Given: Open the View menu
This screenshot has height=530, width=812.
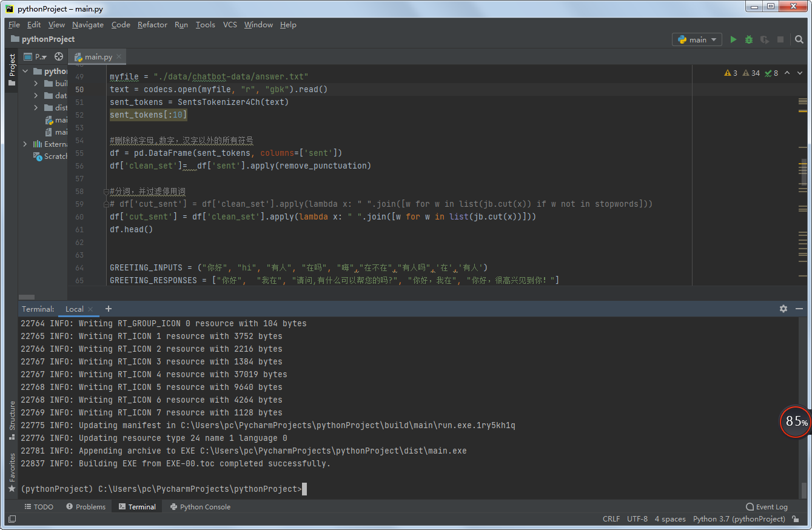Looking at the screenshot, I should tap(56, 25).
